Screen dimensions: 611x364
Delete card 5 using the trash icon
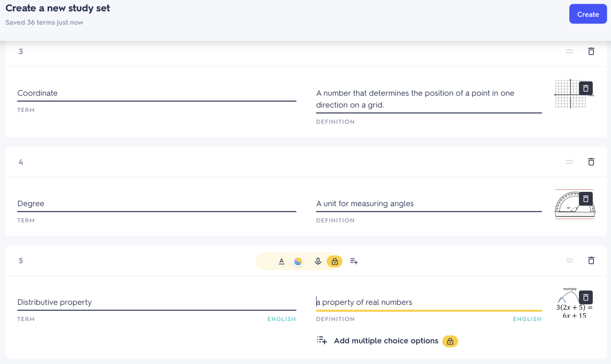pos(591,260)
